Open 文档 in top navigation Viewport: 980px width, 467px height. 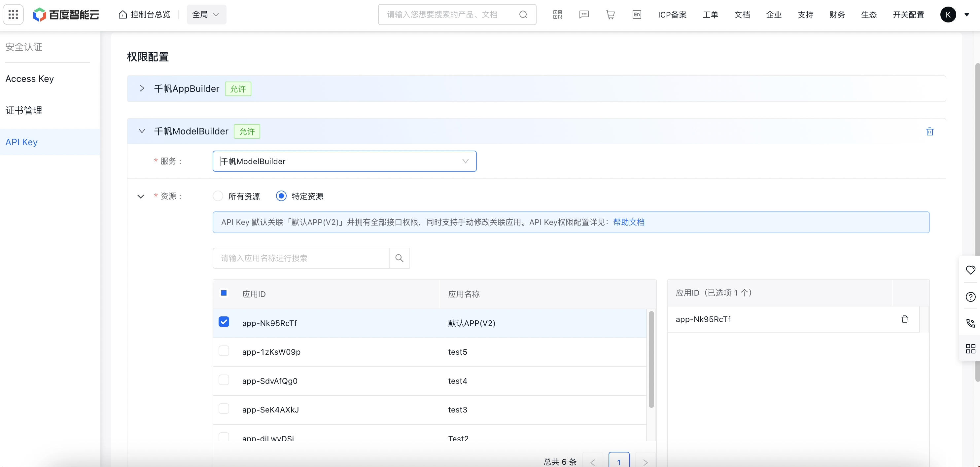click(x=742, y=15)
